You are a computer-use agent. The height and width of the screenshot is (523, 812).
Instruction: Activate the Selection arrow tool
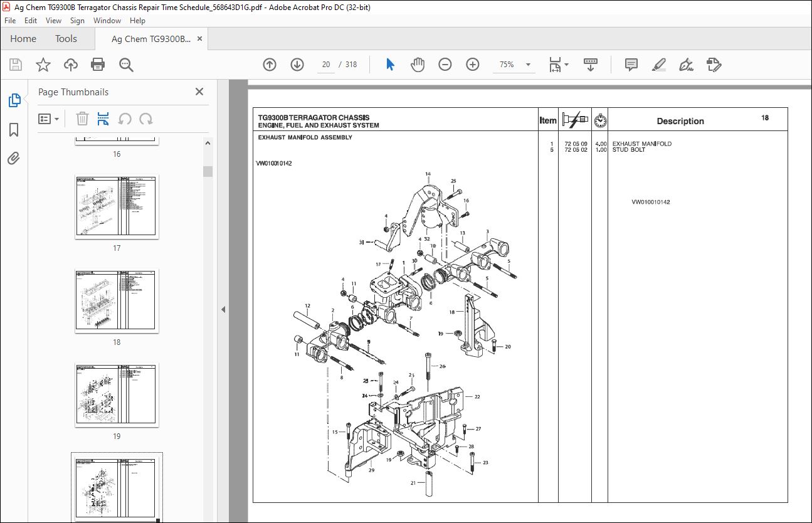coord(390,65)
